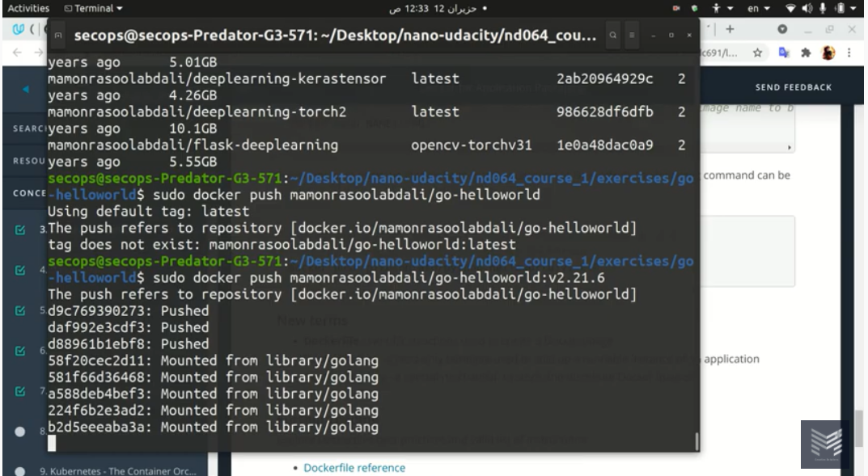Open the terminal search button
The width and height of the screenshot is (868, 476).
point(613,35)
